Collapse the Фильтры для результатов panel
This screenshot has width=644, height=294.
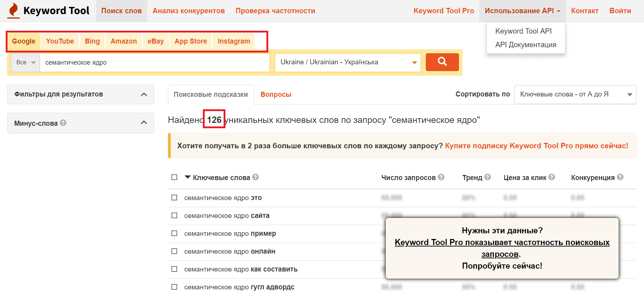pyautogui.click(x=144, y=94)
